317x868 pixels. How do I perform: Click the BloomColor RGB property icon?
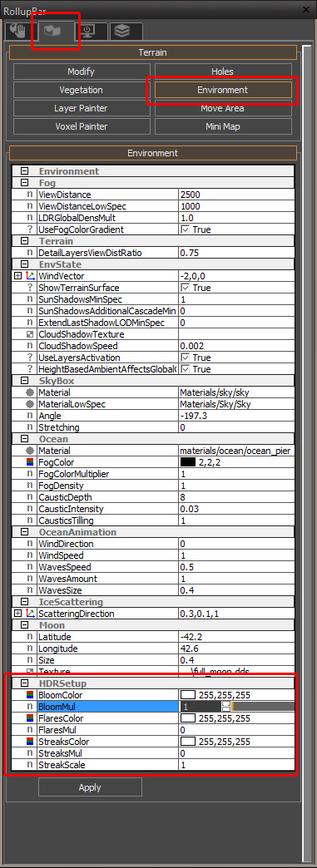30,695
